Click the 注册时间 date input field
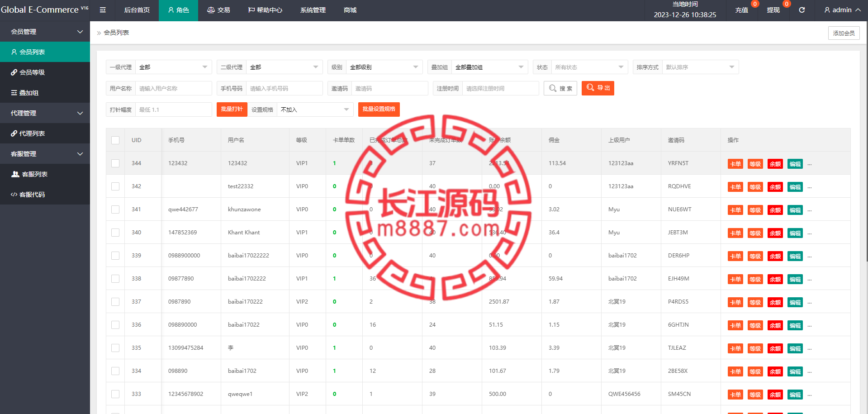868x414 pixels. pyautogui.click(x=501, y=88)
